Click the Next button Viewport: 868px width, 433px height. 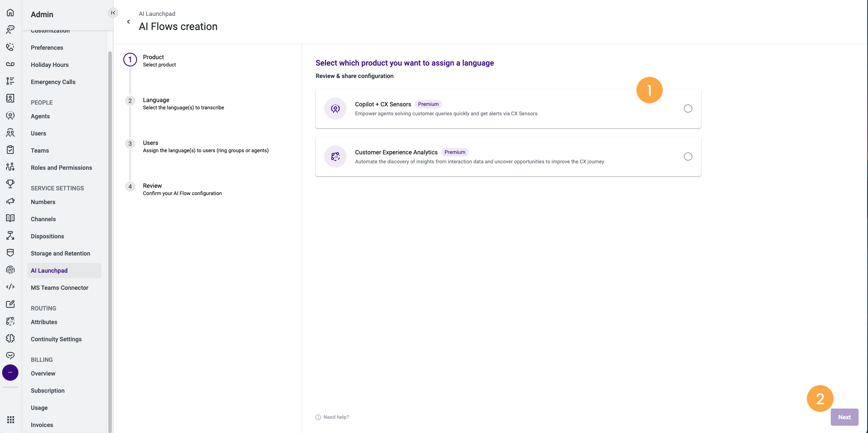(x=844, y=417)
